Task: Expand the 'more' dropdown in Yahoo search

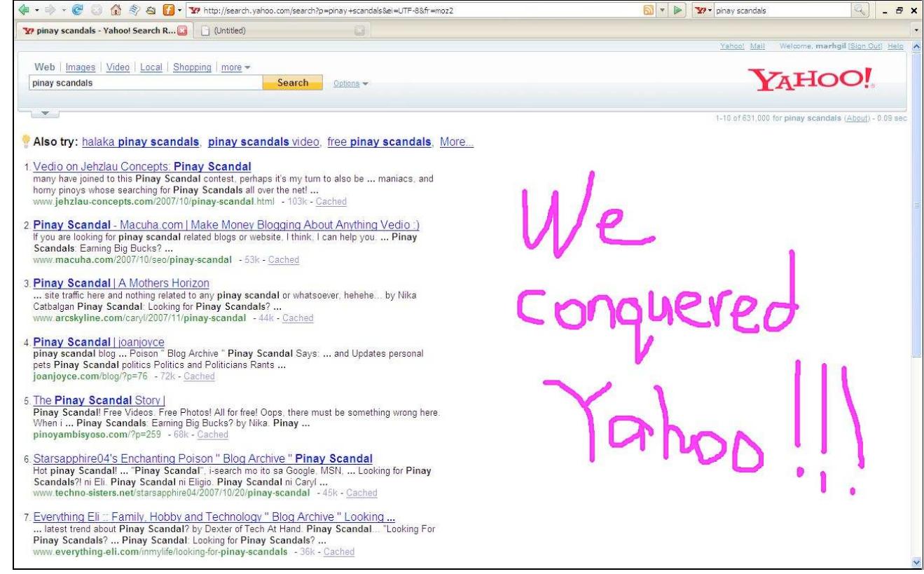Action: click(x=235, y=67)
